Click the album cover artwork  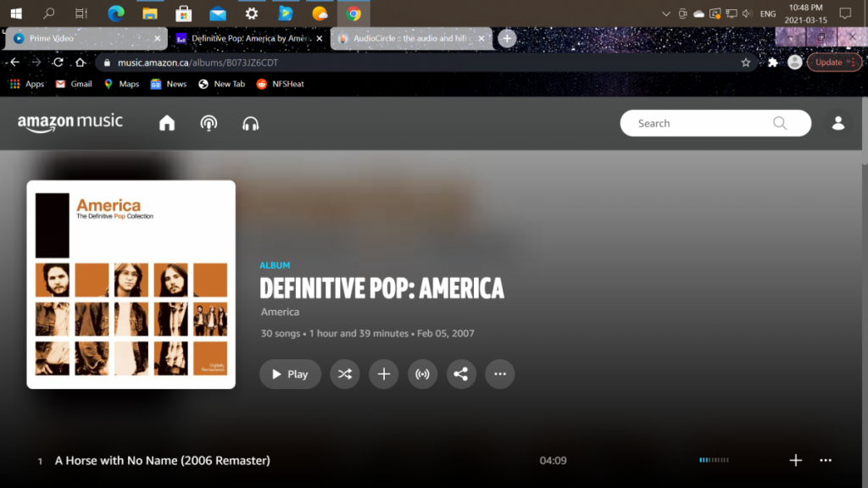131,285
